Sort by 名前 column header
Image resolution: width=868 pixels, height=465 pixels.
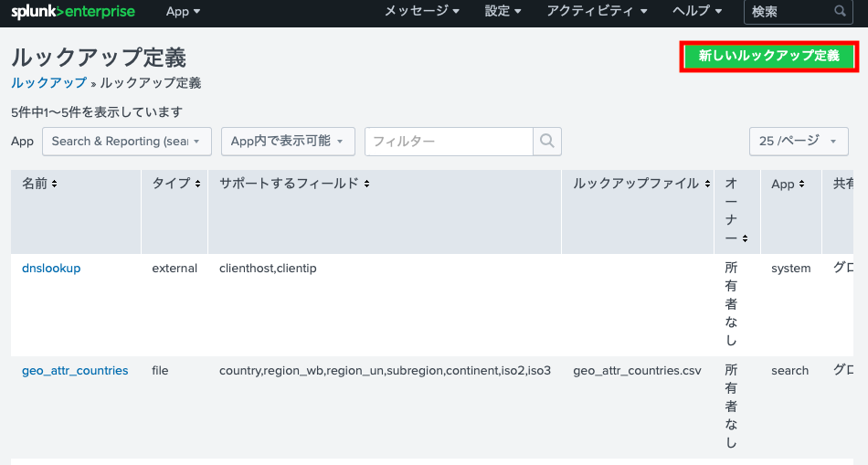pos(39,184)
